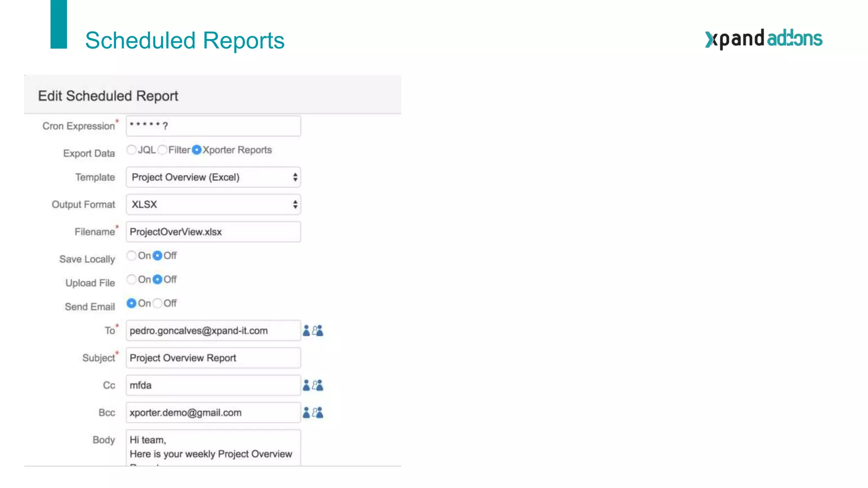868x488 pixels.
Task: Turn Send Email Off
Action: [x=158, y=303]
